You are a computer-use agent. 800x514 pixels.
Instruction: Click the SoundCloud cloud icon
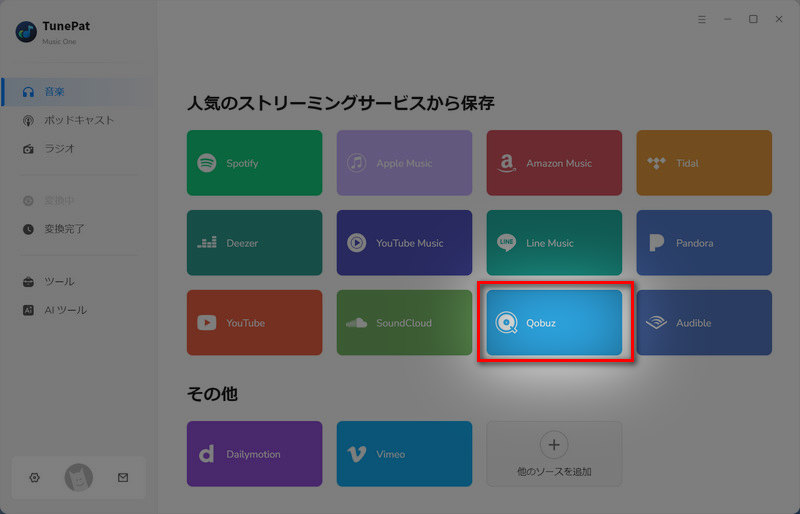tap(356, 323)
